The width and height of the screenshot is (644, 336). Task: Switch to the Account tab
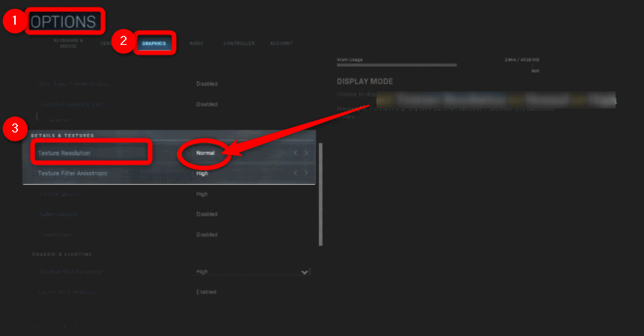[x=282, y=43]
